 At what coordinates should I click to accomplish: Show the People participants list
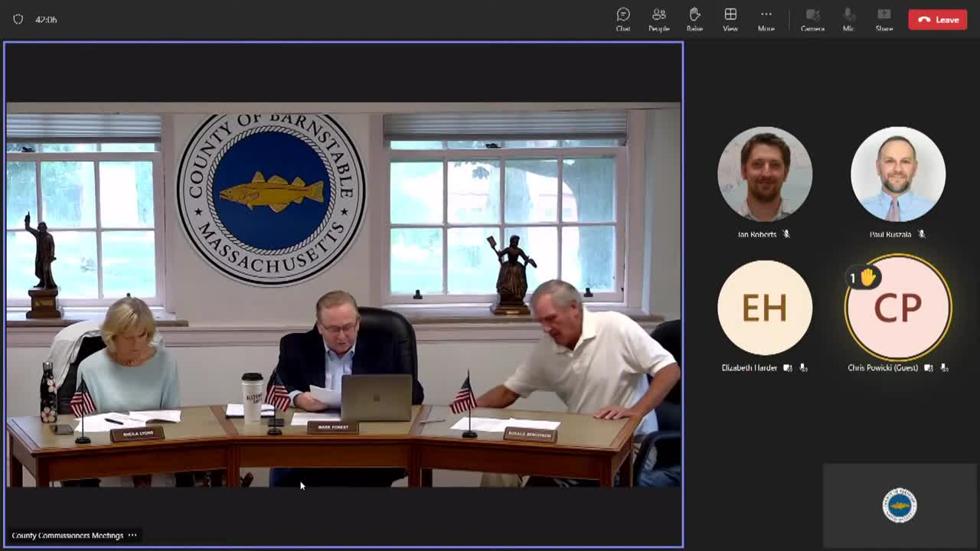(658, 19)
